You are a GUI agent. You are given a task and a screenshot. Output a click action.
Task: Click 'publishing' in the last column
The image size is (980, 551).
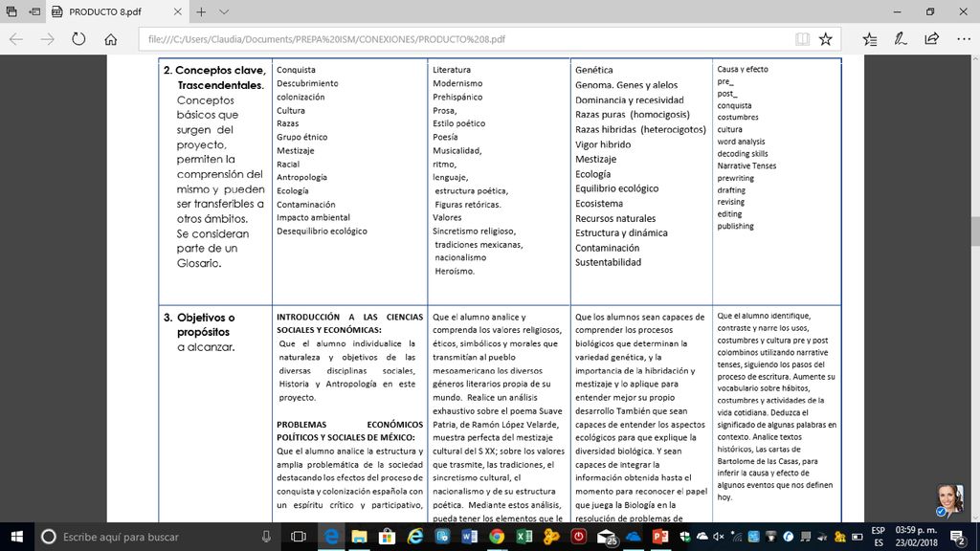(x=735, y=226)
